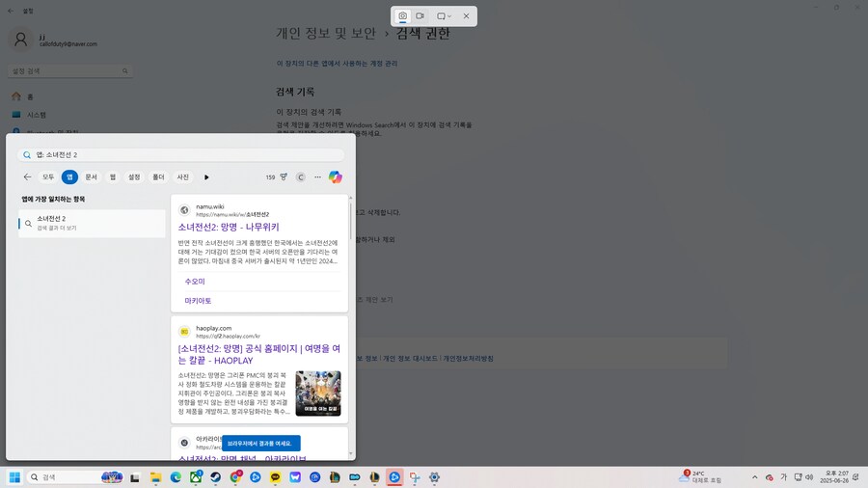The height and width of the screenshot is (488, 868).
Task: Open 이 장치의 다른 앱에서 사용하는 계정 관리 link
Action: tap(338, 63)
